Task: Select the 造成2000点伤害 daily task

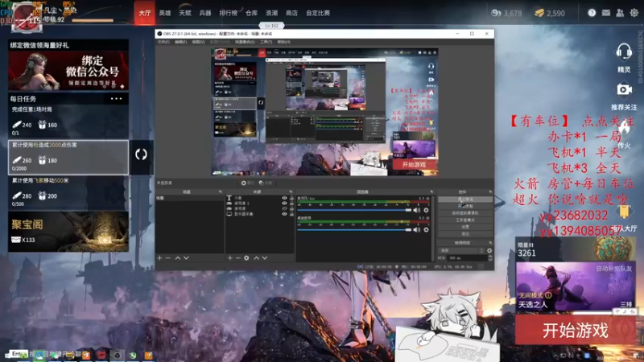Action: [x=68, y=157]
